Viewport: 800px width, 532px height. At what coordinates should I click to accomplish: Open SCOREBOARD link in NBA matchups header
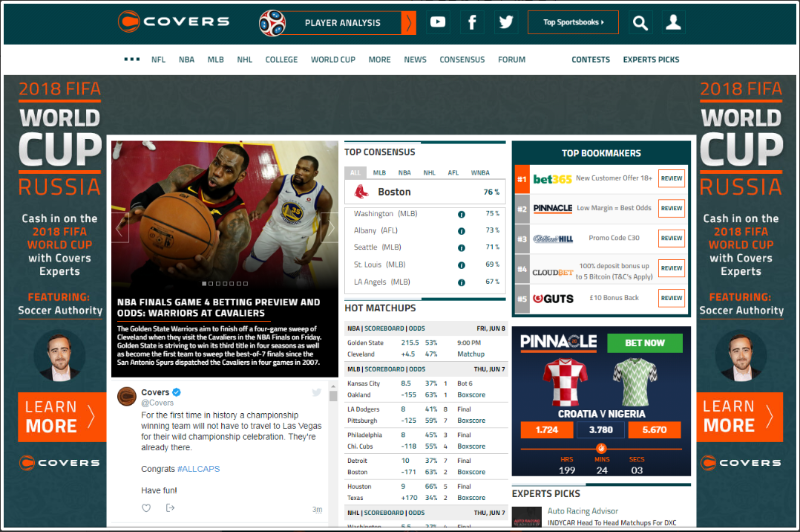click(x=384, y=328)
